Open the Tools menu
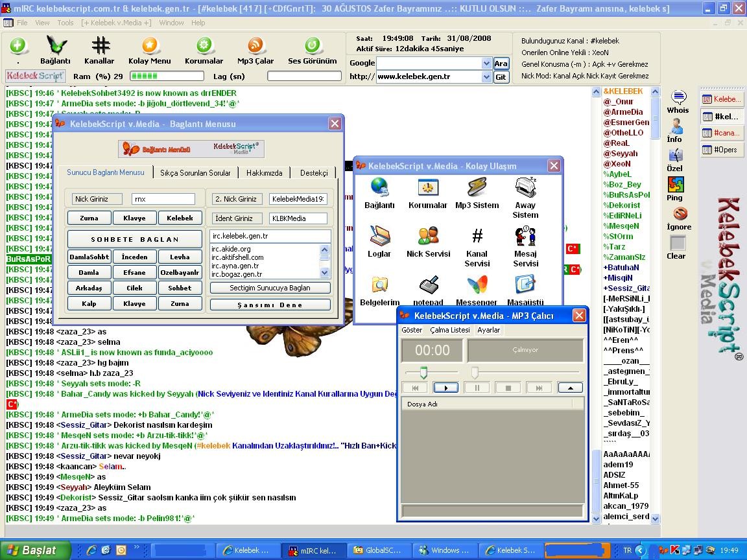747x560 pixels. click(65, 23)
